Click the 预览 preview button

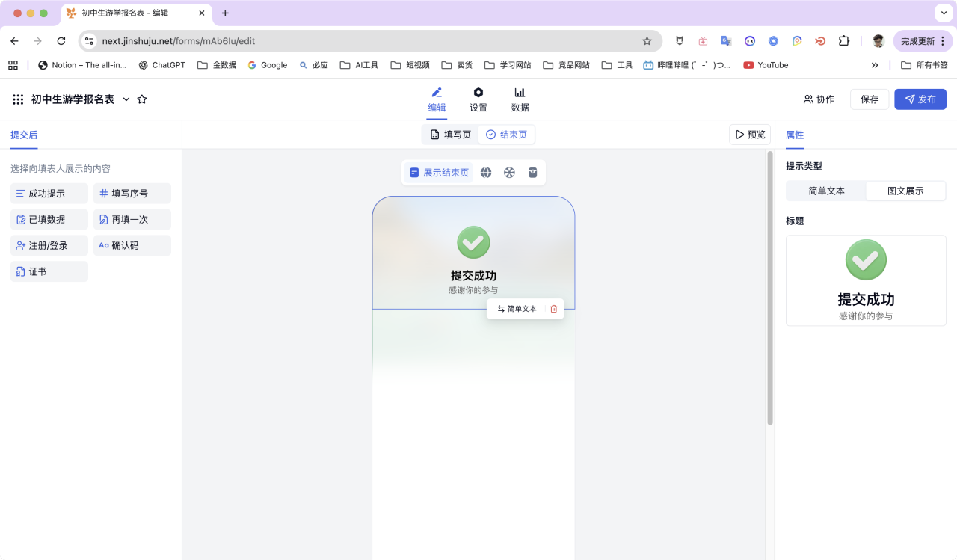pos(750,135)
